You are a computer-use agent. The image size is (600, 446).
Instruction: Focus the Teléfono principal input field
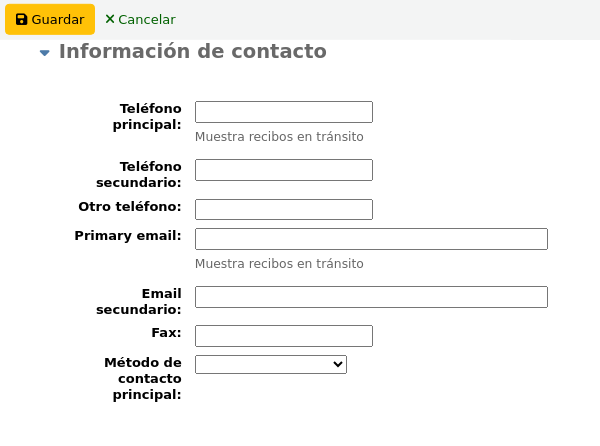pyautogui.click(x=283, y=112)
